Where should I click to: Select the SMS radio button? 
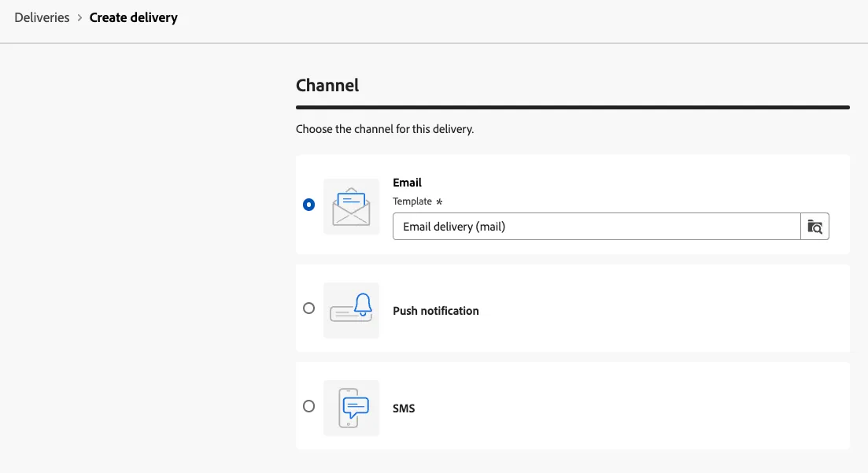click(x=309, y=406)
